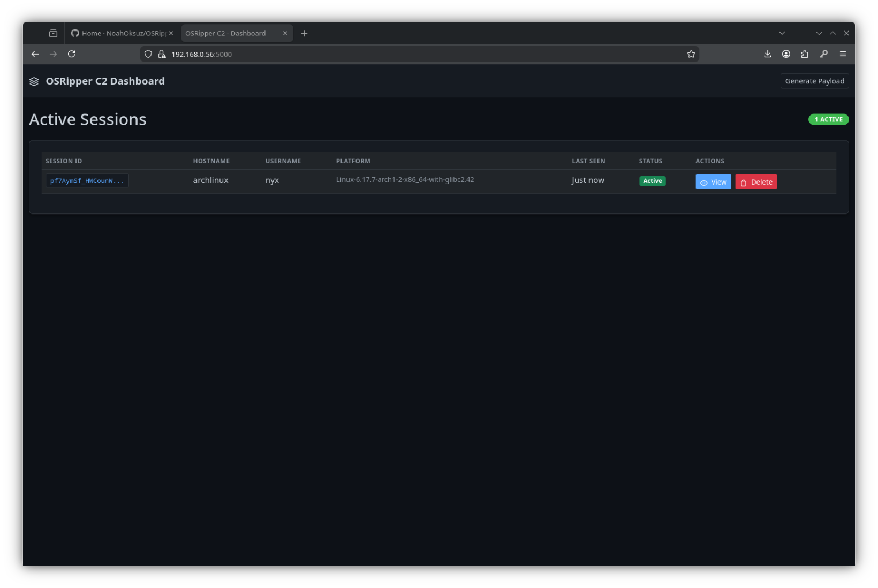The image size is (878, 588).
Task: Click the pf7AymSf session ID link
Action: coord(87,180)
